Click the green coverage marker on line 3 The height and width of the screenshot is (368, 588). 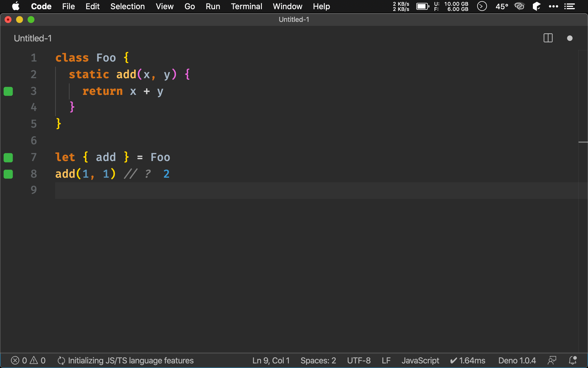click(8, 91)
